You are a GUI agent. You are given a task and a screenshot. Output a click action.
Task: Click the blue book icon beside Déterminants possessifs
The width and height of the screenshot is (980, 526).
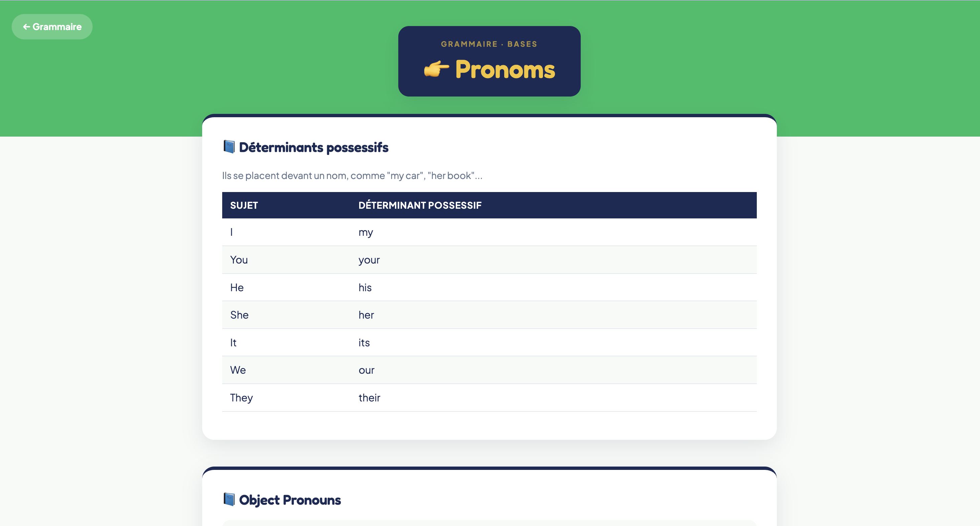[229, 147]
